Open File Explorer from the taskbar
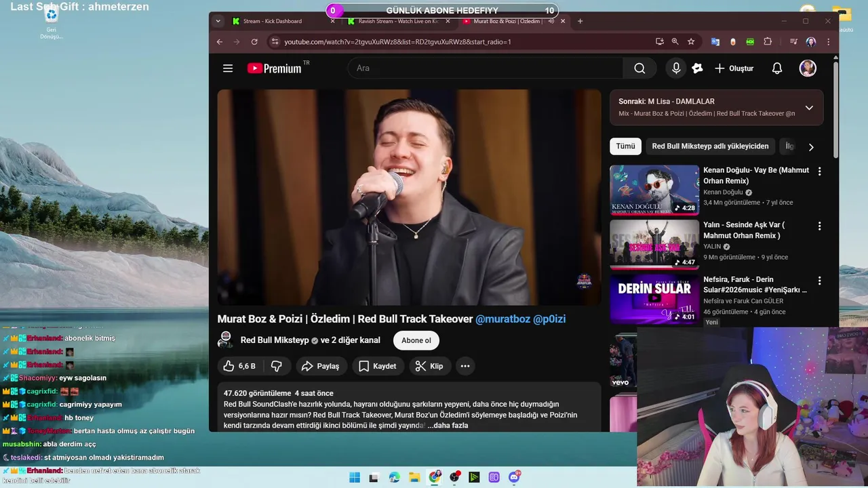Screen dimensions: 868x488 414,477
